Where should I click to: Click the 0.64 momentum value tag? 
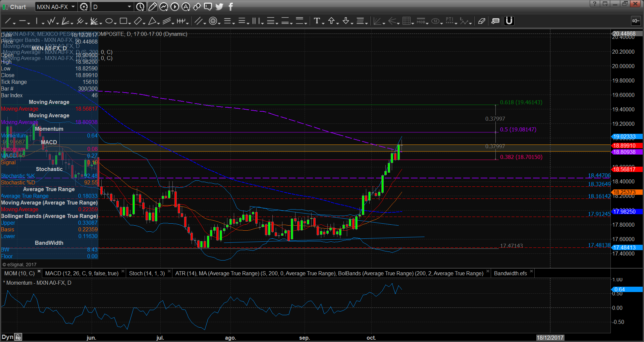coord(627,289)
